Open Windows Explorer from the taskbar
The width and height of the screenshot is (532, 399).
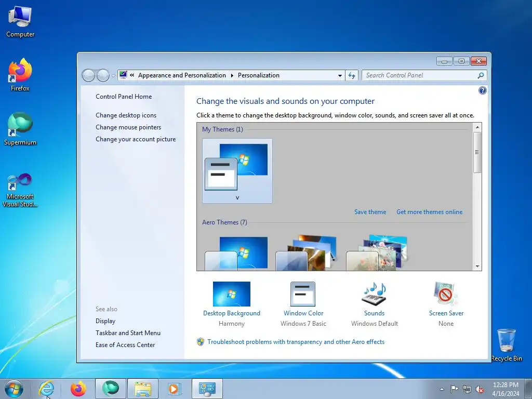142,389
